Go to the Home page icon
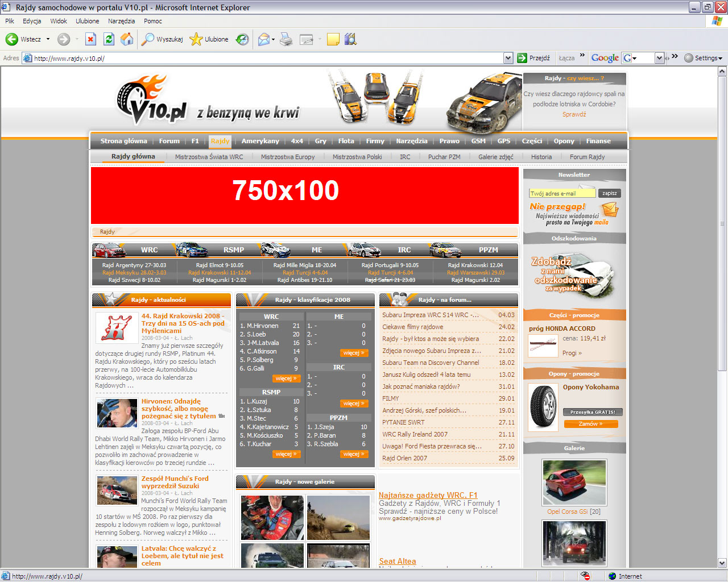728x582 pixels. (127, 39)
